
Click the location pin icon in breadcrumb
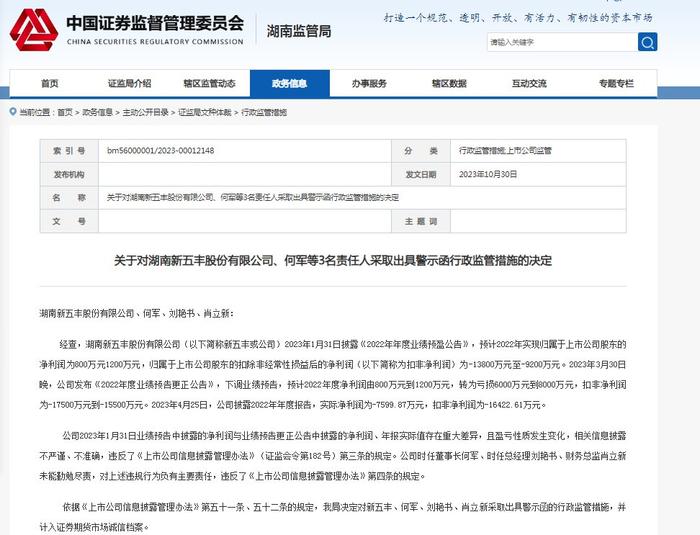13,112
